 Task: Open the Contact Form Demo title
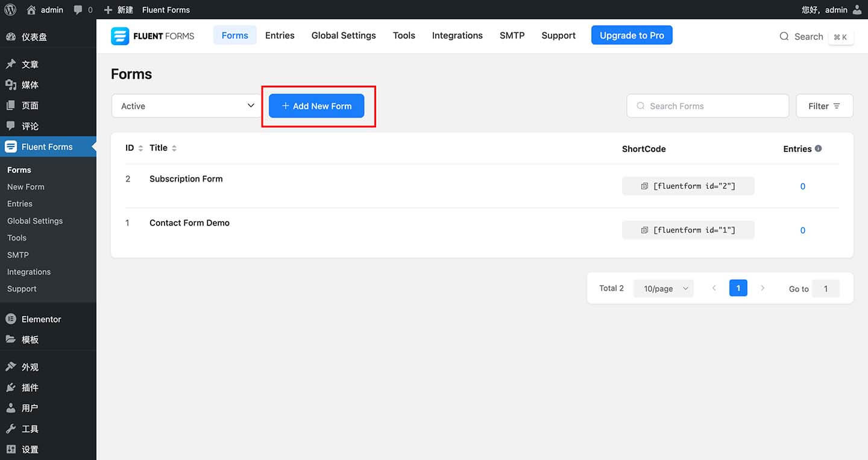(189, 223)
